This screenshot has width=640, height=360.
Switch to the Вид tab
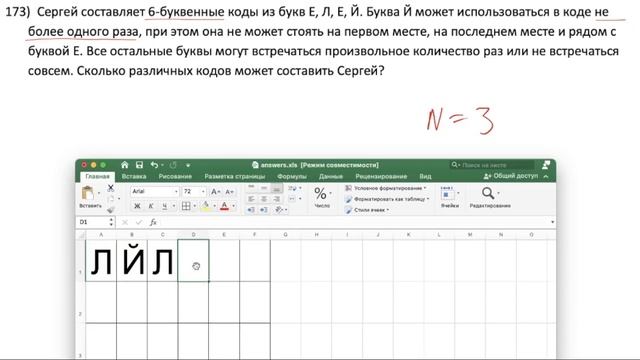click(425, 176)
